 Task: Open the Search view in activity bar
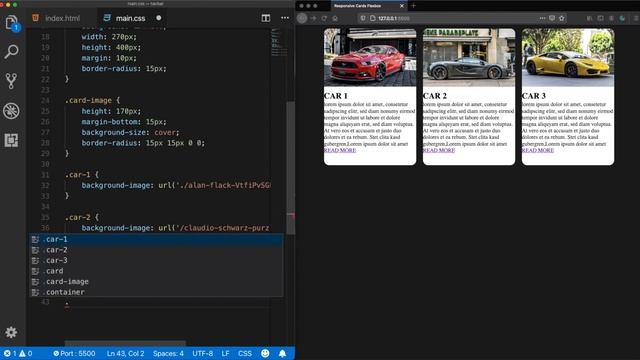click(11, 51)
